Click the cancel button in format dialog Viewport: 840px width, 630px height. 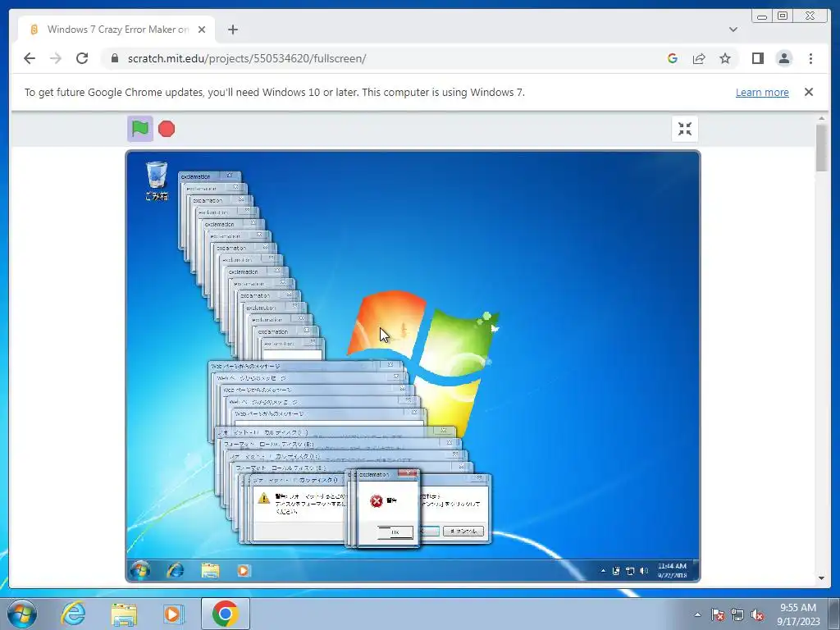click(x=463, y=531)
